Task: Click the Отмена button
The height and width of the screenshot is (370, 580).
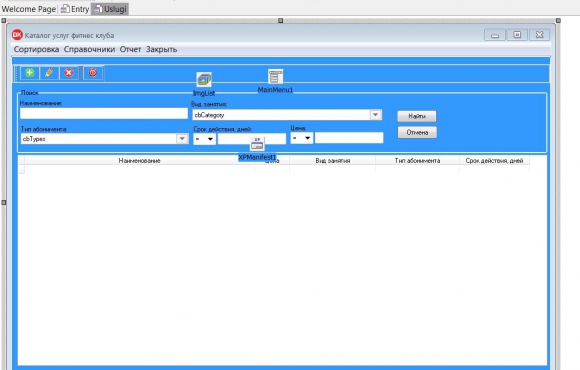Action: tap(417, 132)
